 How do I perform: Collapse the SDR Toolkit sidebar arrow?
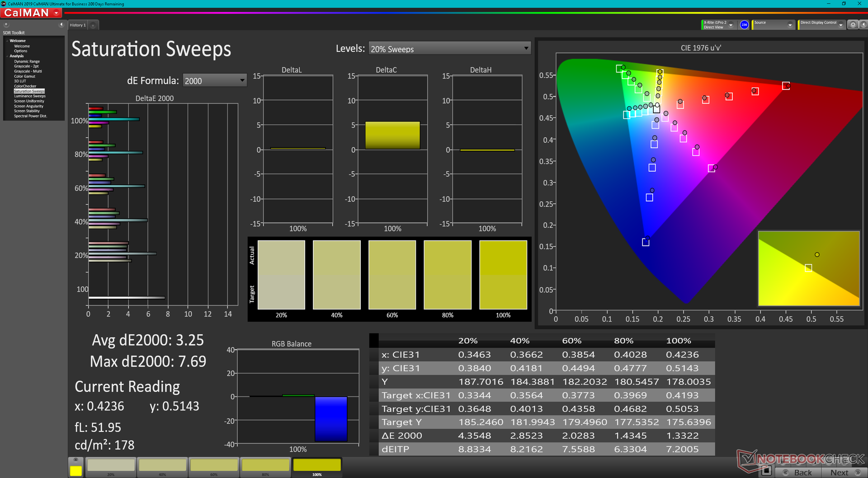click(61, 24)
